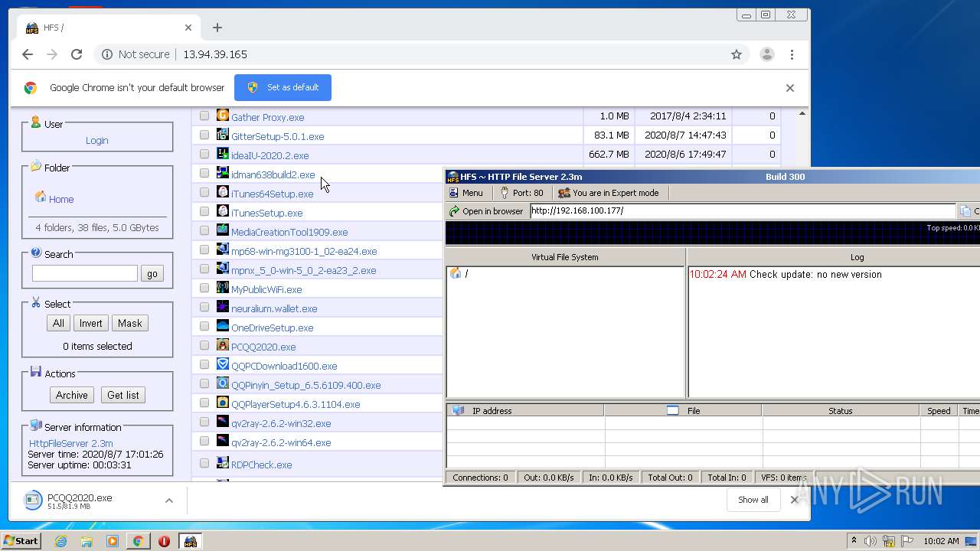Show hidden system tray icons
The image size is (980, 551).
tap(854, 541)
